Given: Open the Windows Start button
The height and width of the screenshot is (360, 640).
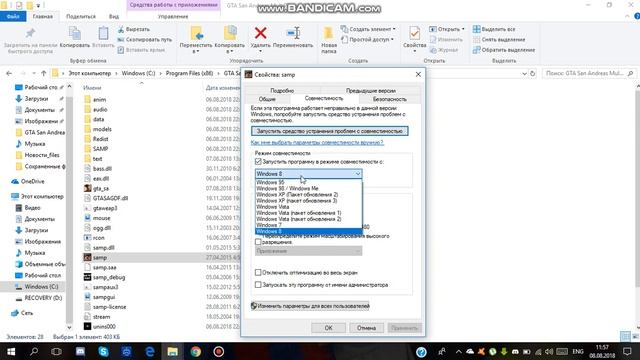Looking at the screenshot, I should click(11, 351).
